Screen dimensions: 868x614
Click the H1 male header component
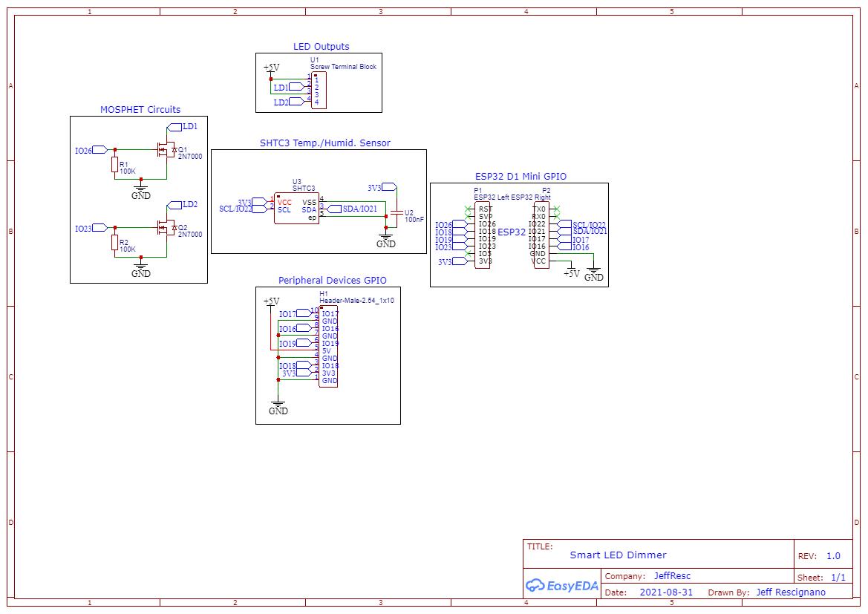click(x=328, y=346)
